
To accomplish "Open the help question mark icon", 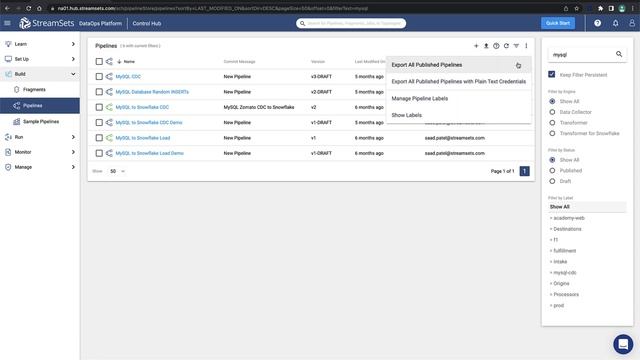I will coord(598,23).
